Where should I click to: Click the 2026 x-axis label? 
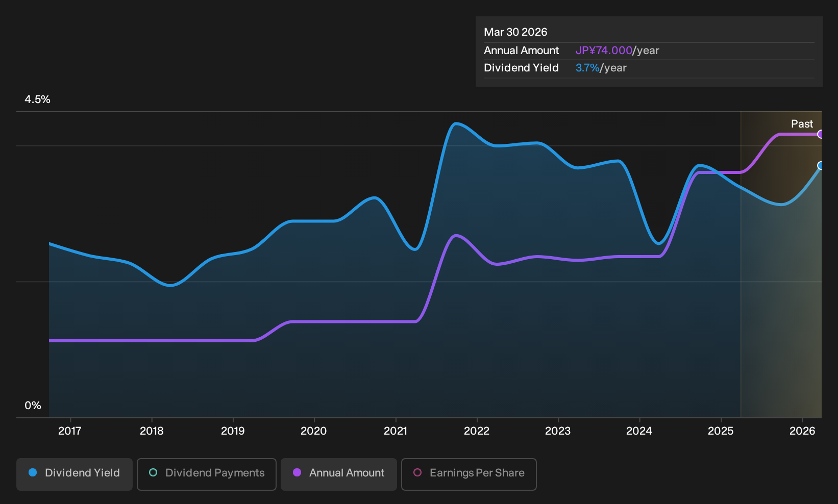(x=802, y=431)
